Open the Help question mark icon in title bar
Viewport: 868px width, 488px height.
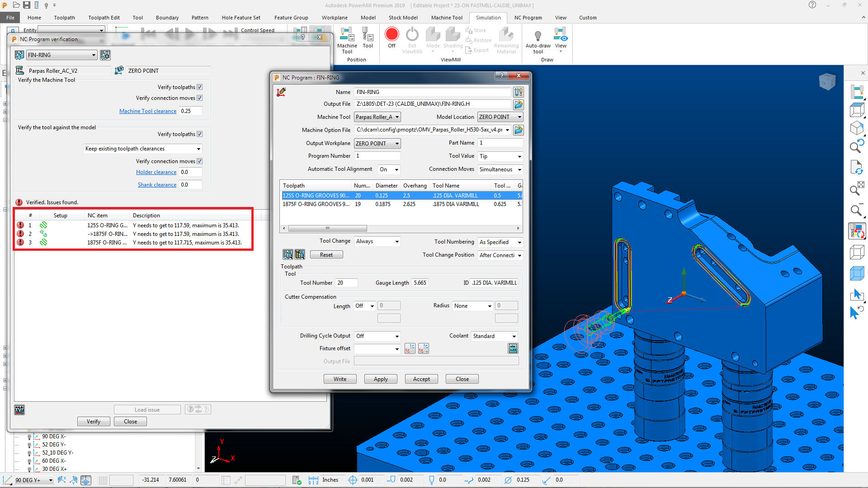[812, 5]
